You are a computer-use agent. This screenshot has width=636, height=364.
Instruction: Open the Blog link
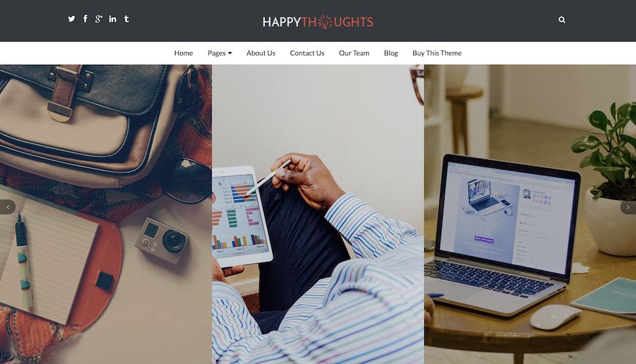click(391, 53)
